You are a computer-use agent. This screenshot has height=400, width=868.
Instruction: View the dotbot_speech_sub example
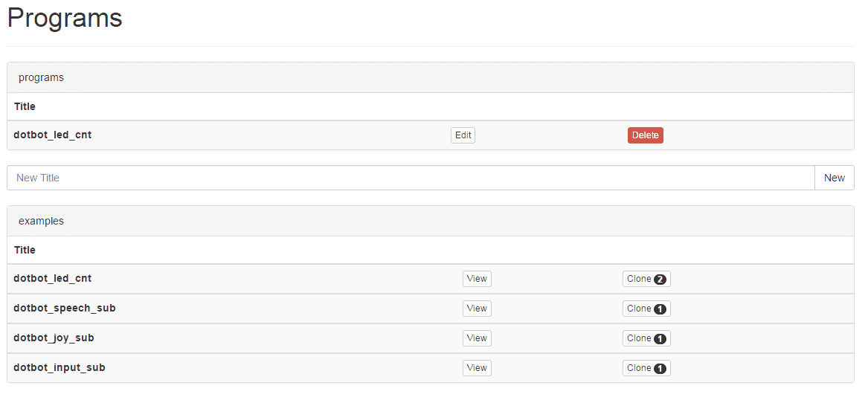[477, 309]
